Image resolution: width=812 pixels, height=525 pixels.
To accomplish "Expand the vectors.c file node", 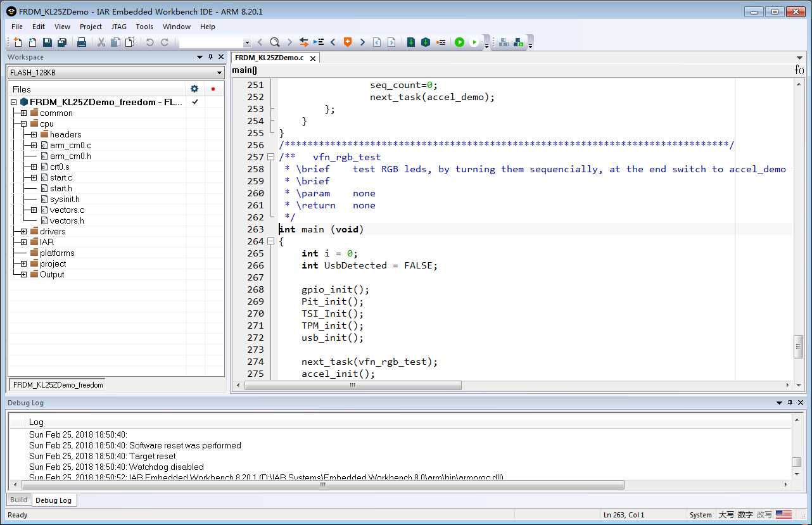I will pos(34,210).
